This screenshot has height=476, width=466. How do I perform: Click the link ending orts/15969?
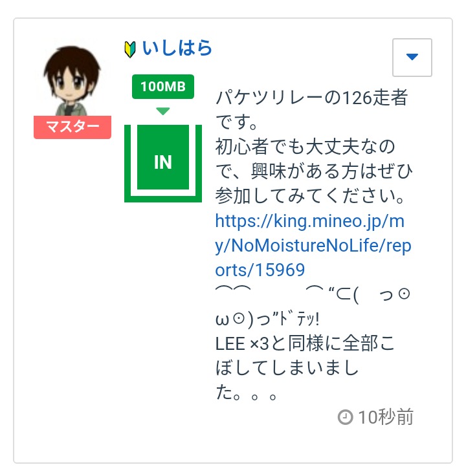(260, 270)
